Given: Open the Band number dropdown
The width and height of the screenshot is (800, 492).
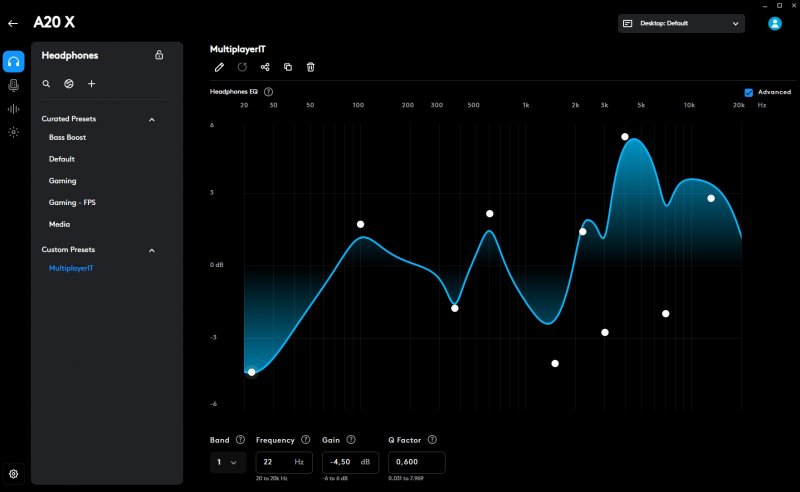Looking at the screenshot, I should 228,462.
